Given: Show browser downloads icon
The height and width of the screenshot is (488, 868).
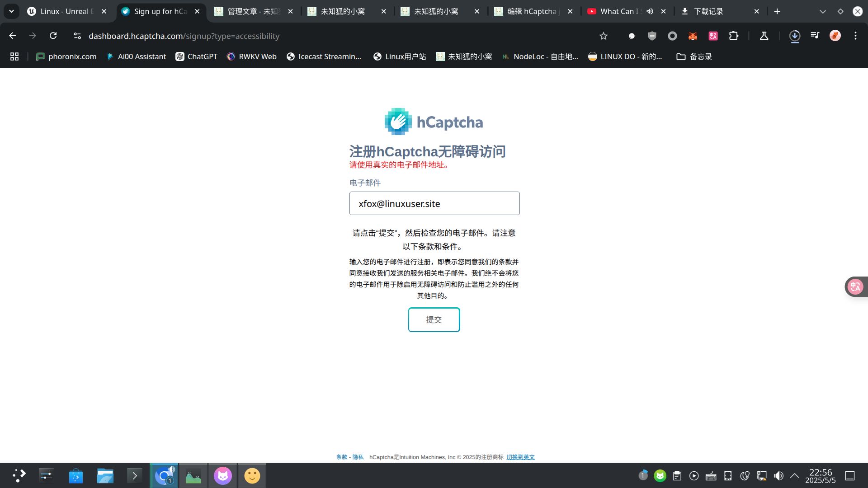Looking at the screenshot, I should click(x=795, y=36).
